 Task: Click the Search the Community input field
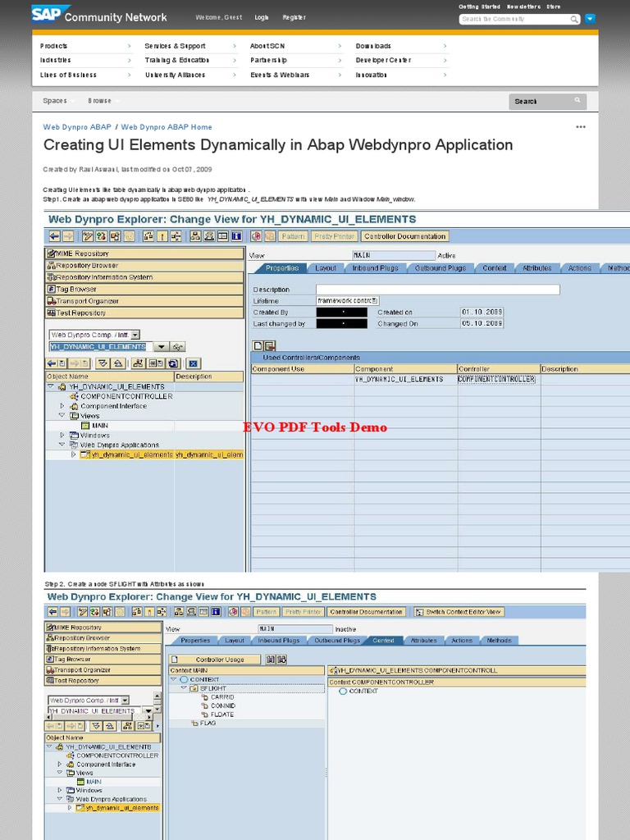(x=514, y=20)
